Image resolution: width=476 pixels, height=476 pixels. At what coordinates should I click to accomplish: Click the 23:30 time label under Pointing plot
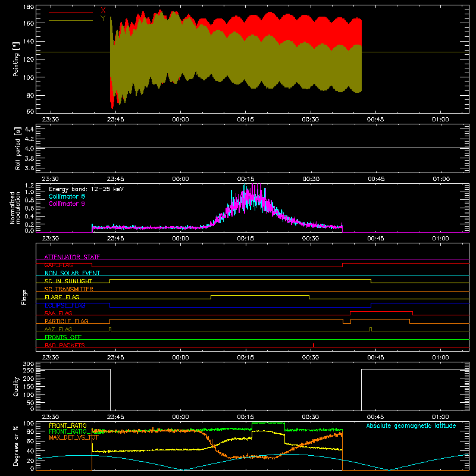(51, 120)
